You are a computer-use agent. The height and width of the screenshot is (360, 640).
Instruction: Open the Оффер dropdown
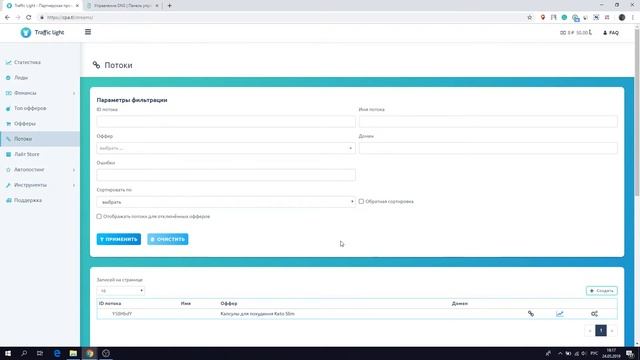[x=226, y=148]
